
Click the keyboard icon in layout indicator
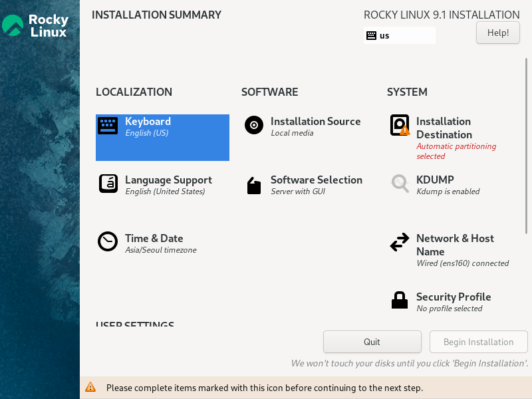click(371, 35)
